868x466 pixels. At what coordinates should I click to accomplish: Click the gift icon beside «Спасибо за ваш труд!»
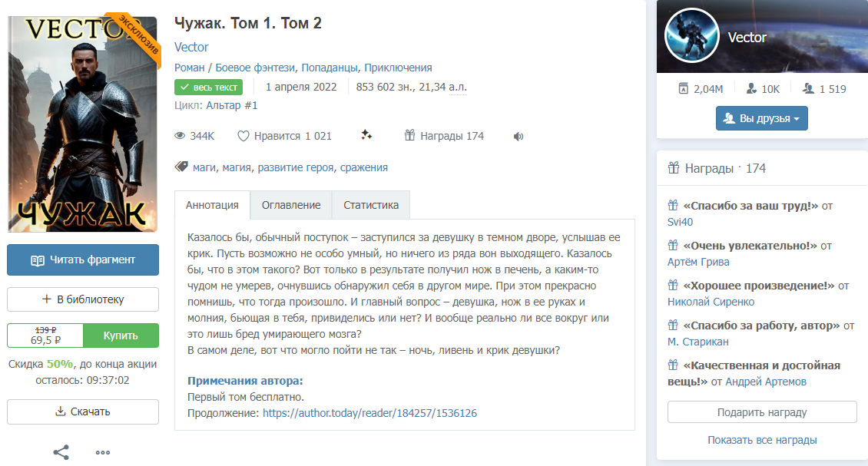[x=673, y=205]
